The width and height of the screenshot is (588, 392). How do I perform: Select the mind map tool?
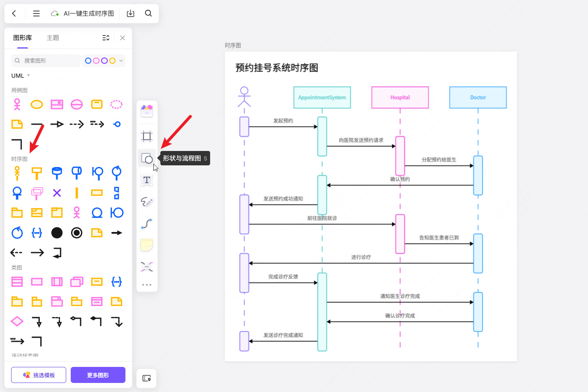[147, 267]
